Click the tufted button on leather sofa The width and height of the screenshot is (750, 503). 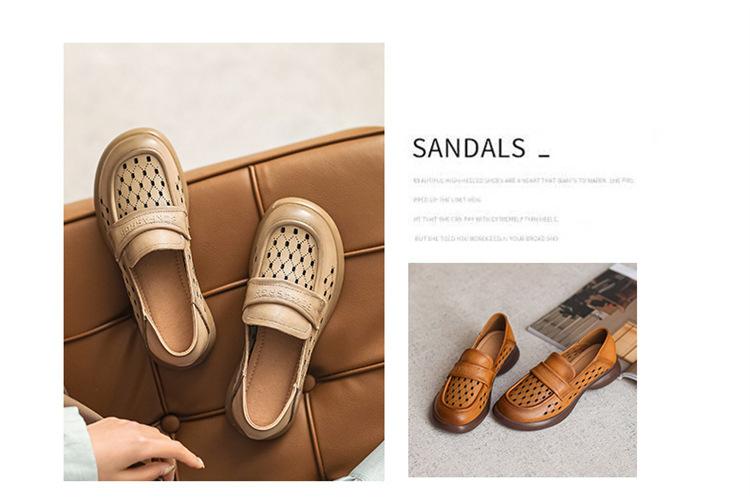[x=170, y=424]
